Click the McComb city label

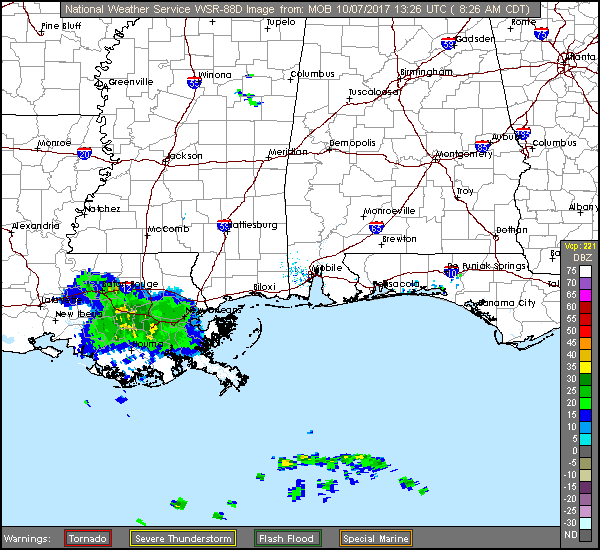168,229
